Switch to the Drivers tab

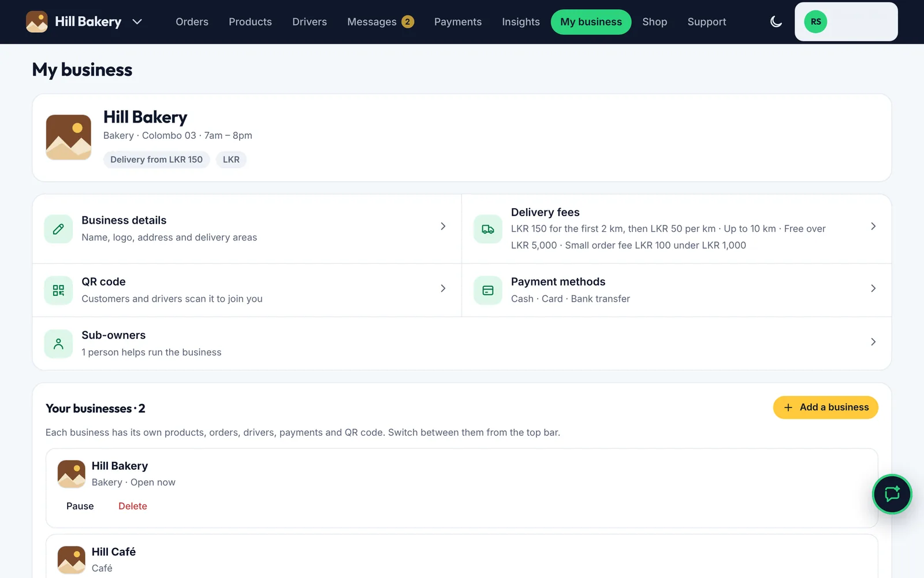[310, 22]
